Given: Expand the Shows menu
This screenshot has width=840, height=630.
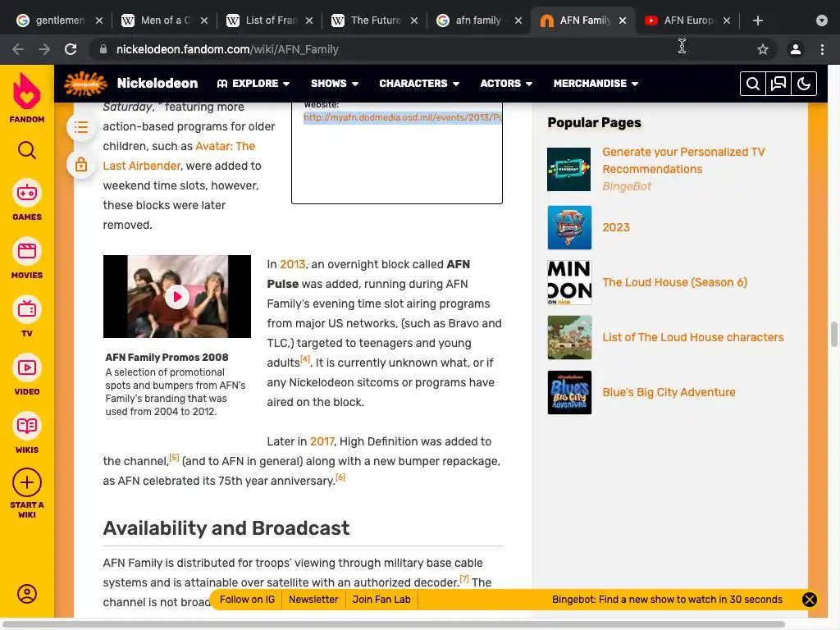Looking at the screenshot, I should tap(335, 84).
